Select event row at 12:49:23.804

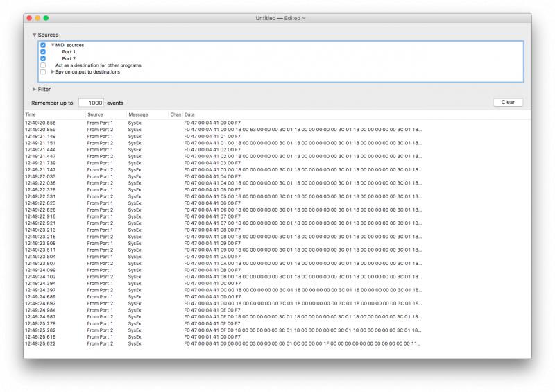coord(277,257)
